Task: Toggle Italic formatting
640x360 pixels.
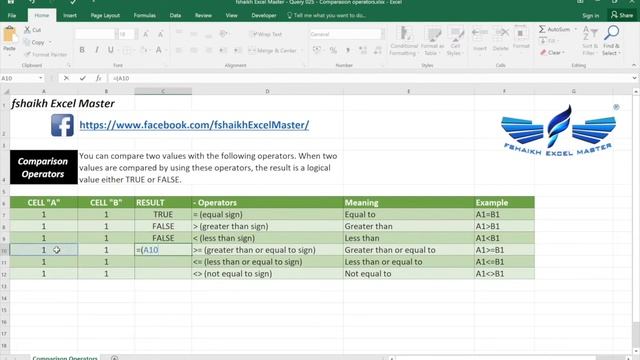Action: coord(97,50)
